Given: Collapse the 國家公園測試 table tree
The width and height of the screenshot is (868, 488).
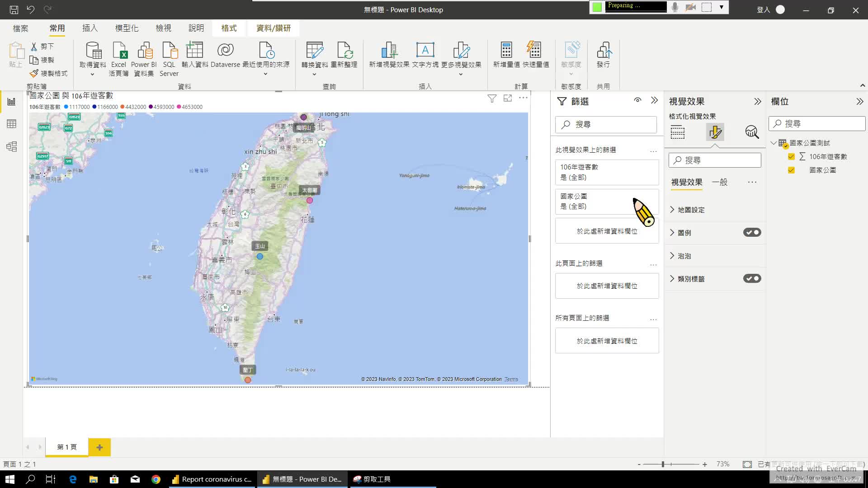Looking at the screenshot, I should point(774,143).
